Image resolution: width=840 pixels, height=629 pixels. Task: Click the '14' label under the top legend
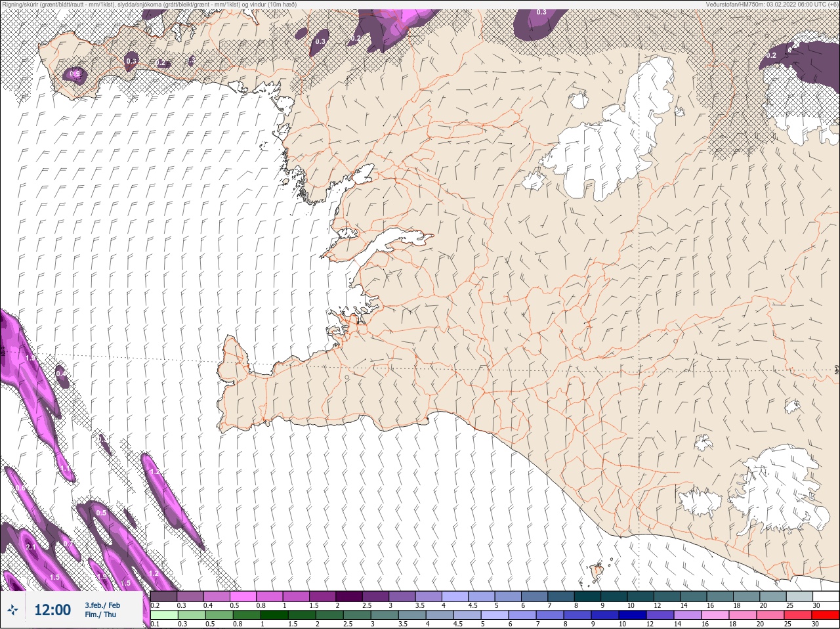[684, 605]
